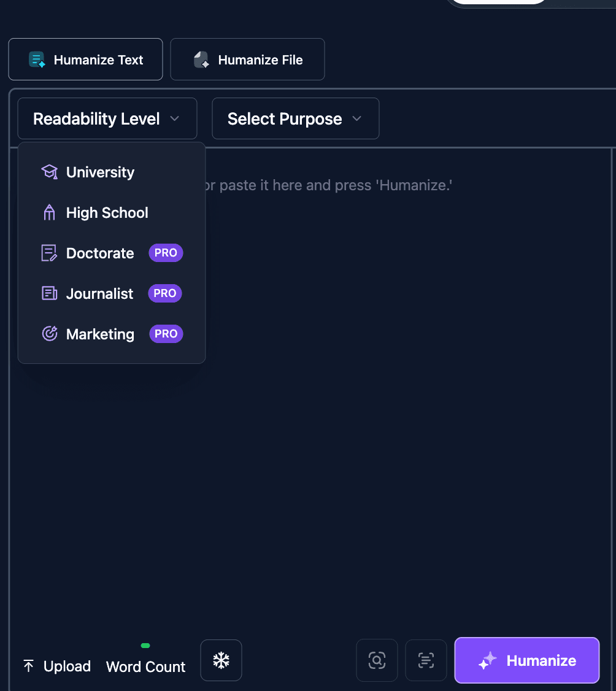Switch to the Humanize File tab
Image resolution: width=616 pixels, height=691 pixels.
point(247,59)
